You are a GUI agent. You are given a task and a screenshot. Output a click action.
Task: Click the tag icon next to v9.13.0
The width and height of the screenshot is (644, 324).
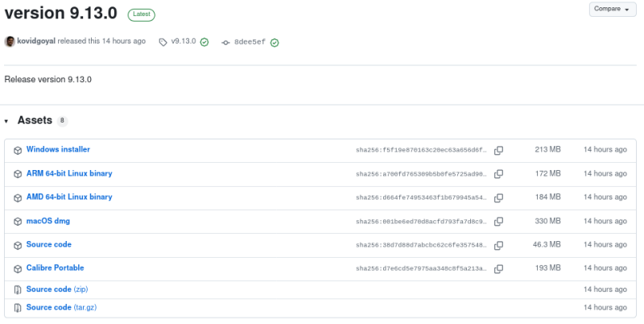click(163, 43)
